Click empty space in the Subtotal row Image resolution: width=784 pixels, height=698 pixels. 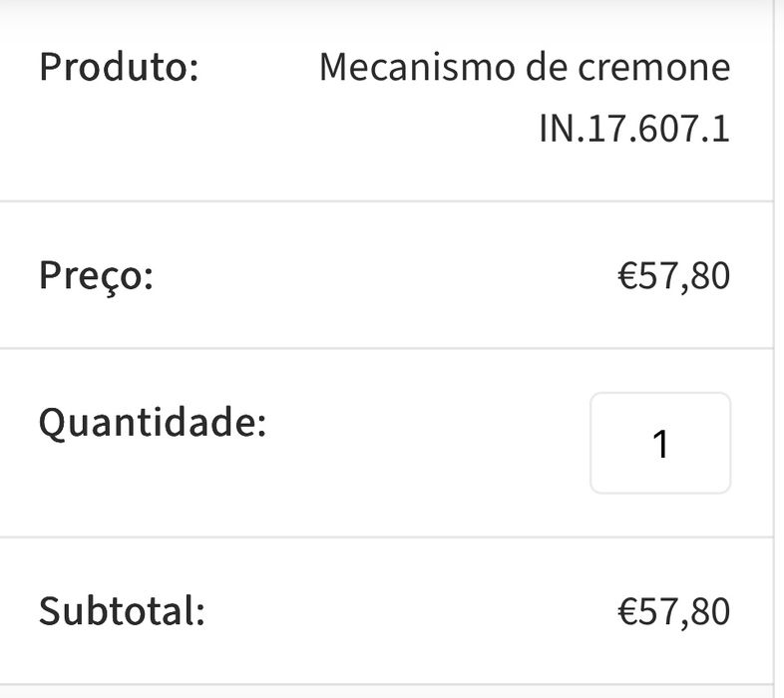399,611
